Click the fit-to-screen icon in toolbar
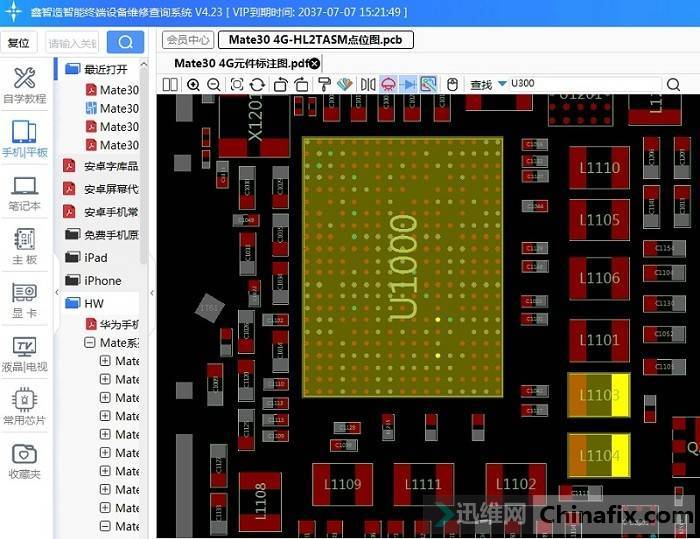This screenshot has height=539, width=700. click(x=237, y=85)
